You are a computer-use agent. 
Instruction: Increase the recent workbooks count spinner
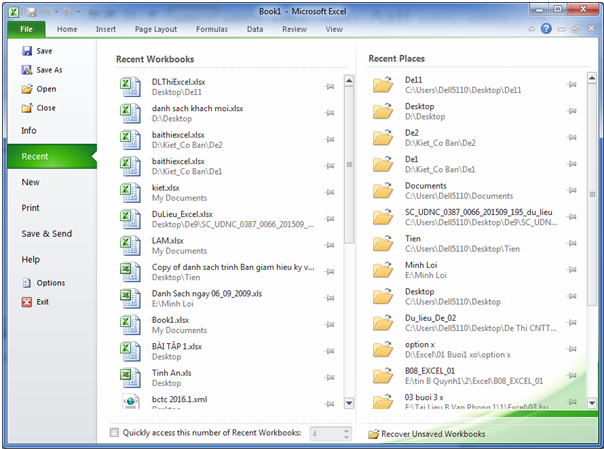click(346, 431)
